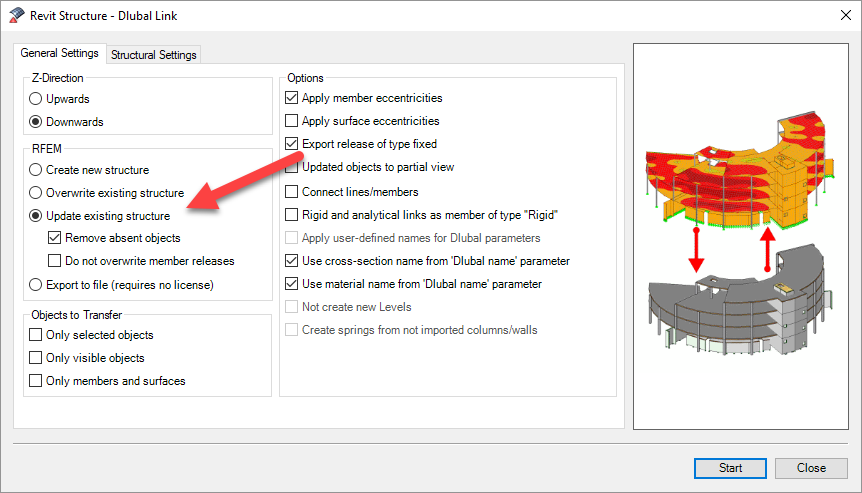Click the gray Revit building model preview
The height and width of the screenshot is (493, 862).
click(x=739, y=301)
